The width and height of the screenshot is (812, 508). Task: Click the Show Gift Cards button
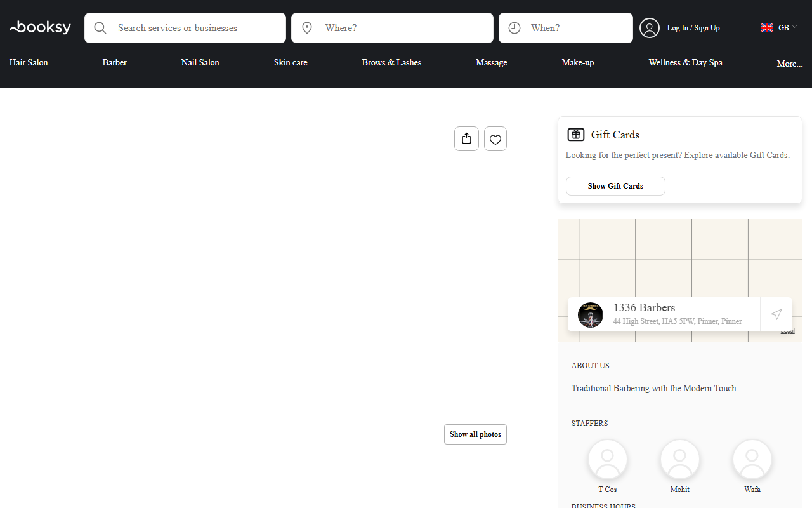(x=615, y=186)
